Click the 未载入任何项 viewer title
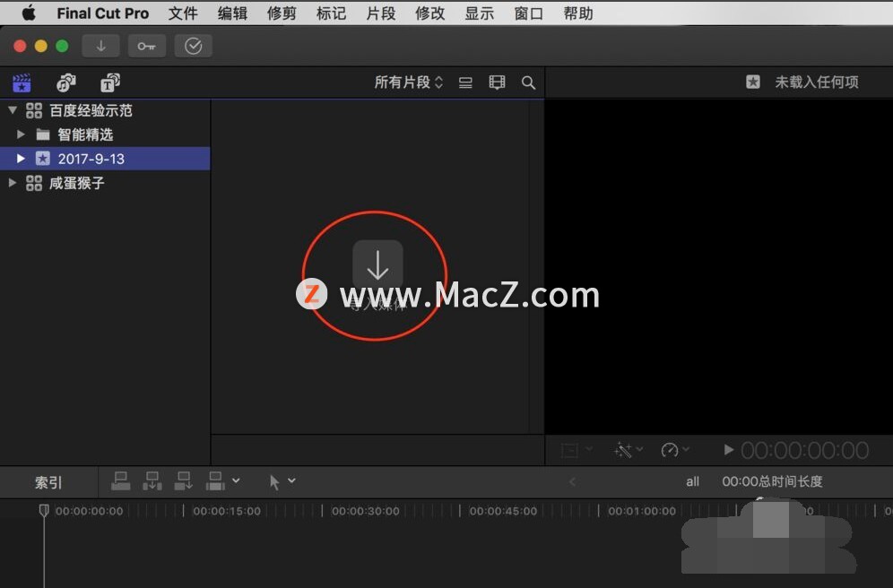 817,82
